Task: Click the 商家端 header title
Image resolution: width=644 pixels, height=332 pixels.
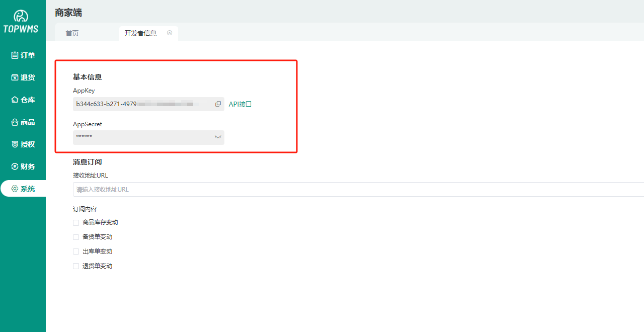Action: coord(68,13)
